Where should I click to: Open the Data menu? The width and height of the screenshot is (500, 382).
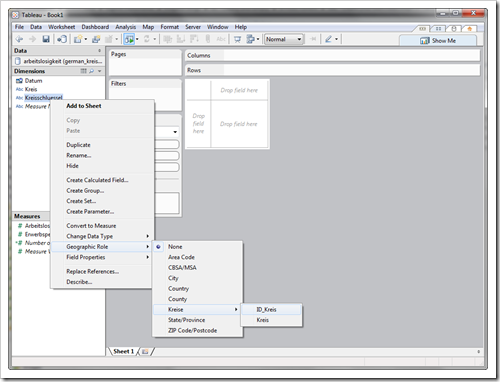[36, 27]
